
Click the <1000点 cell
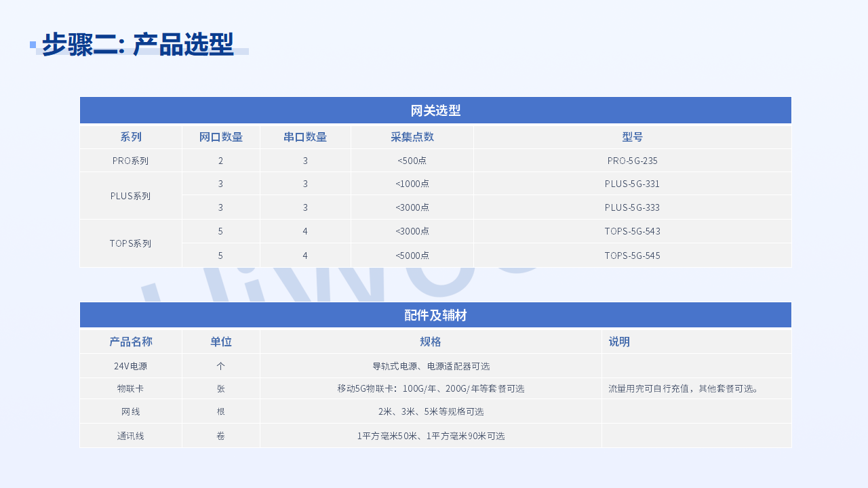point(412,184)
